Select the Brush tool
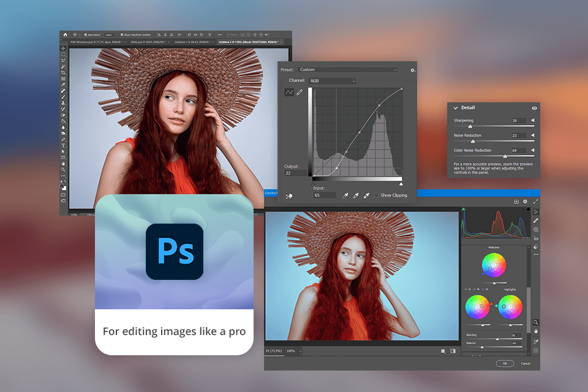This screenshot has width=588, height=392. 63,97
